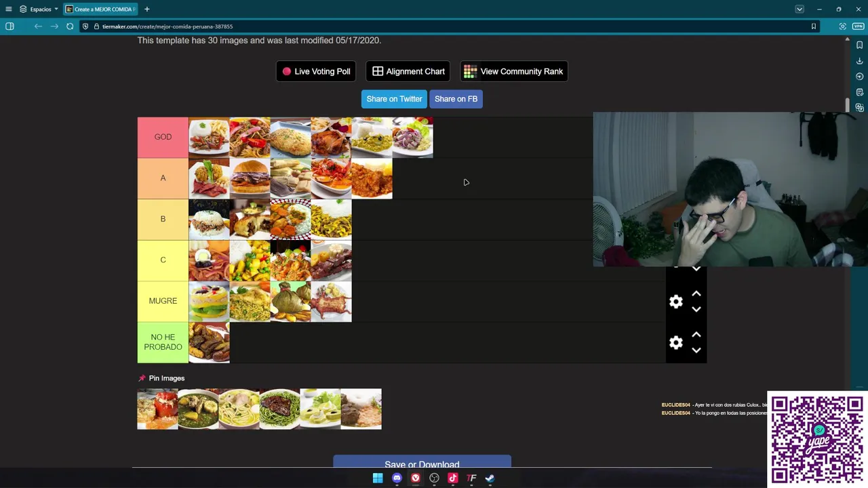Pick the hamburger image in A tier
The height and width of the screenshot is (488, 868).
[x=250, y=179]
